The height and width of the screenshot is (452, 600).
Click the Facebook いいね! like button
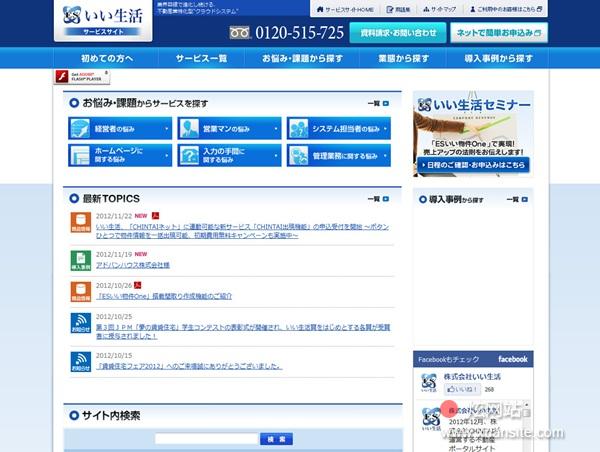pos(462,389)
